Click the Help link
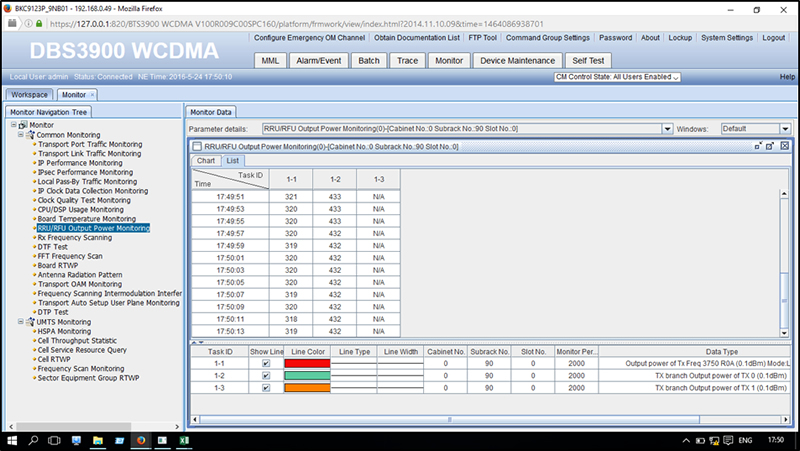This screenshot has height=451, width=800. 787,77
